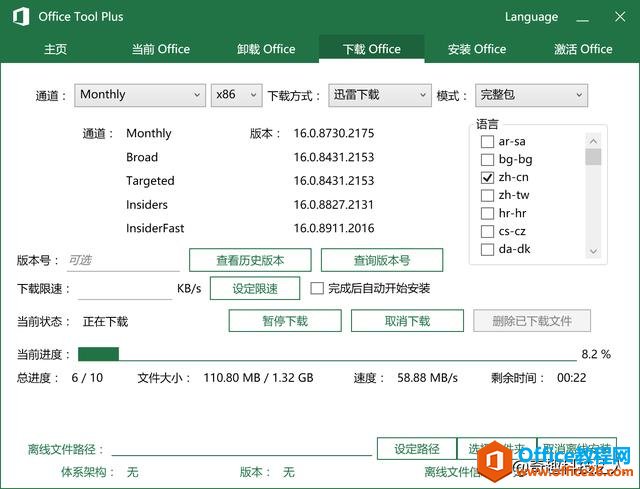Click the Insiders channel name

(x=147, y=204)
